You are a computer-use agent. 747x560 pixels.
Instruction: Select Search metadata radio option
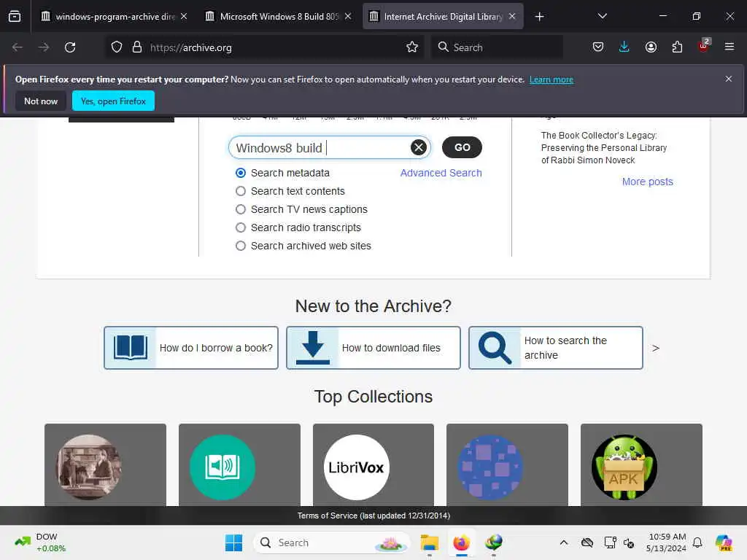click(x=241, y=173)
